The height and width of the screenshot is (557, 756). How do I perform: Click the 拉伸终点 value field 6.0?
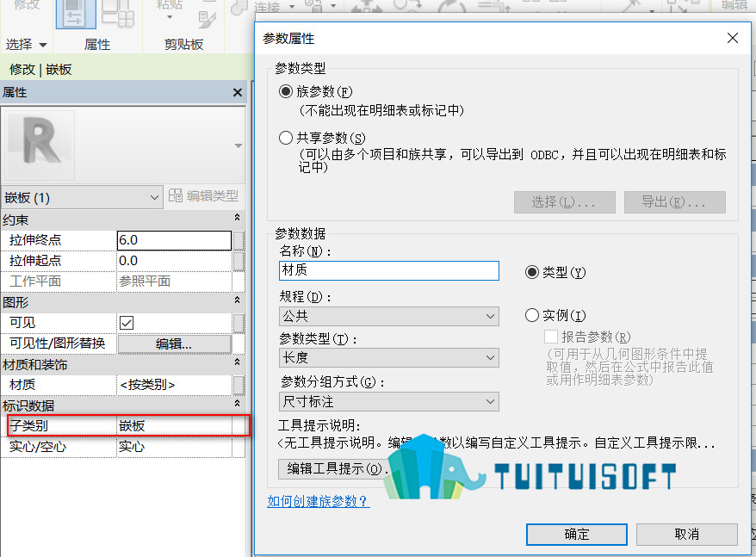tap(174, 240)
